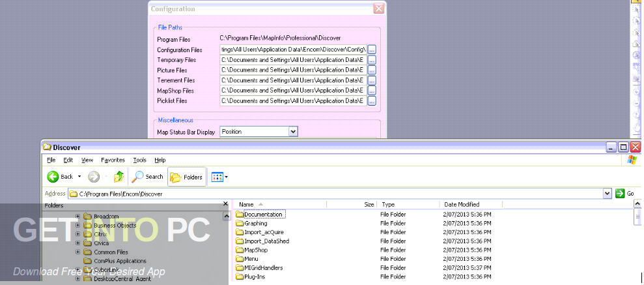Image resolution: width=644 pixels, height=285 pixels.
Task: Click the Go button
Action: pos(624,194)
